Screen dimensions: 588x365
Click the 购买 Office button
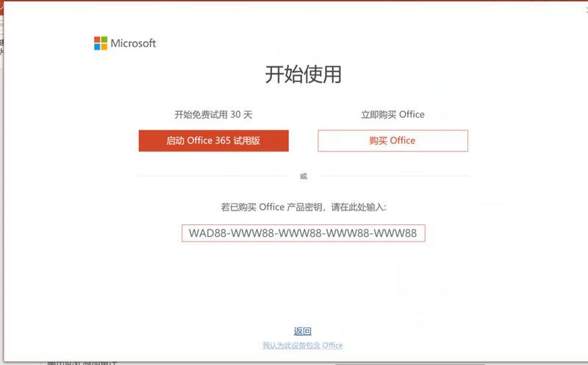coord(392,141)
